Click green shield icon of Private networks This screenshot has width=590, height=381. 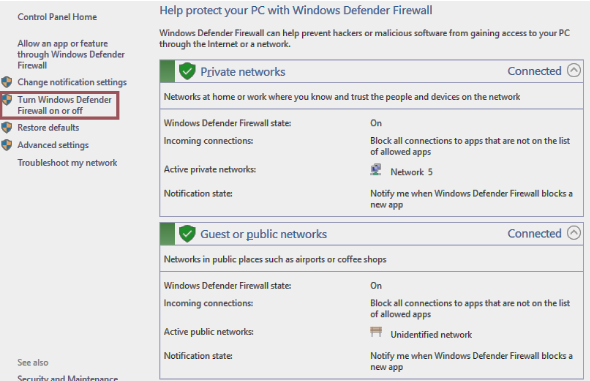[187, 71]
